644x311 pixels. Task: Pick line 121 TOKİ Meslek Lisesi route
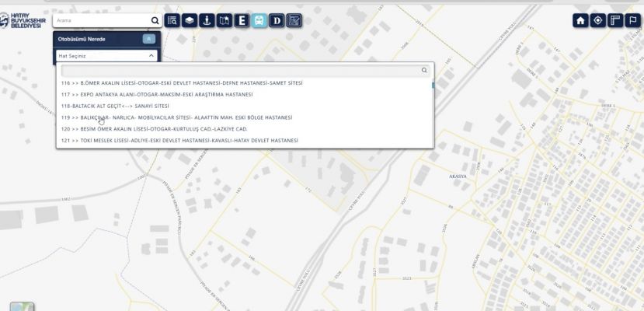coord(179,141)
